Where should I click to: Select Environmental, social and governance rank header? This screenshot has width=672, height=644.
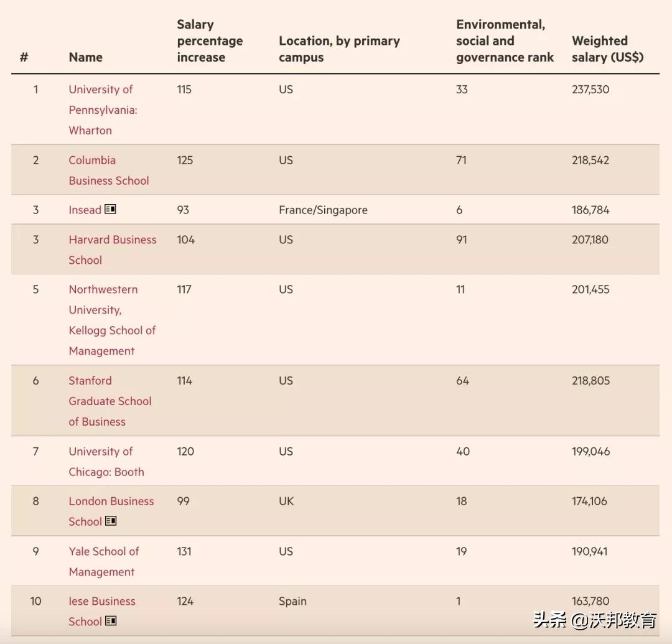[x=505, y=41]
